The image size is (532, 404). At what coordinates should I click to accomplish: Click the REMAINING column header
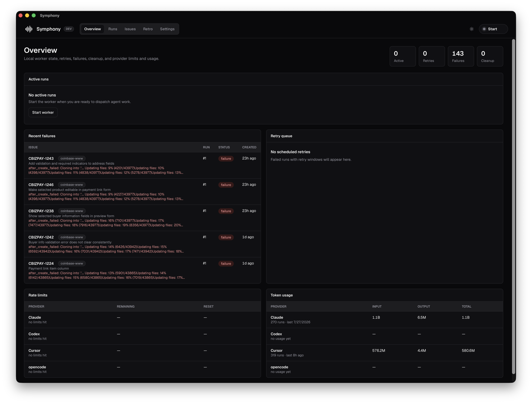pyautogui.click(x=126, y=306)
